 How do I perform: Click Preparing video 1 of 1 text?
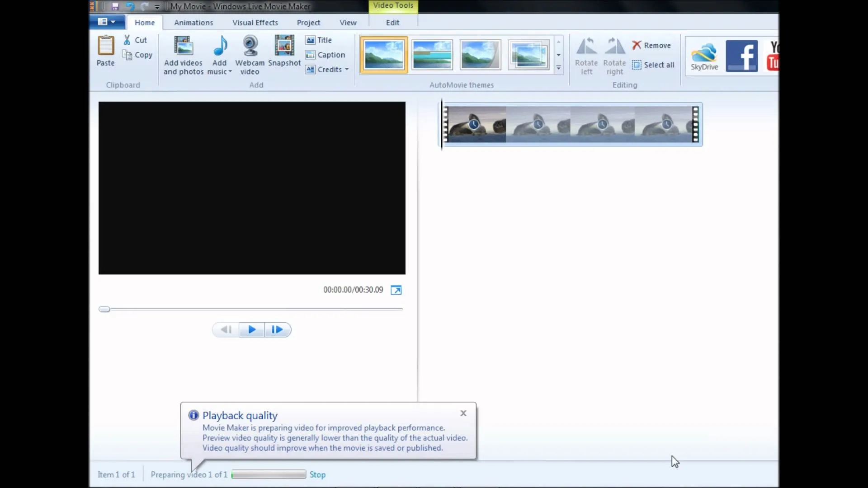pyautogui.click(x=189, y=474)
